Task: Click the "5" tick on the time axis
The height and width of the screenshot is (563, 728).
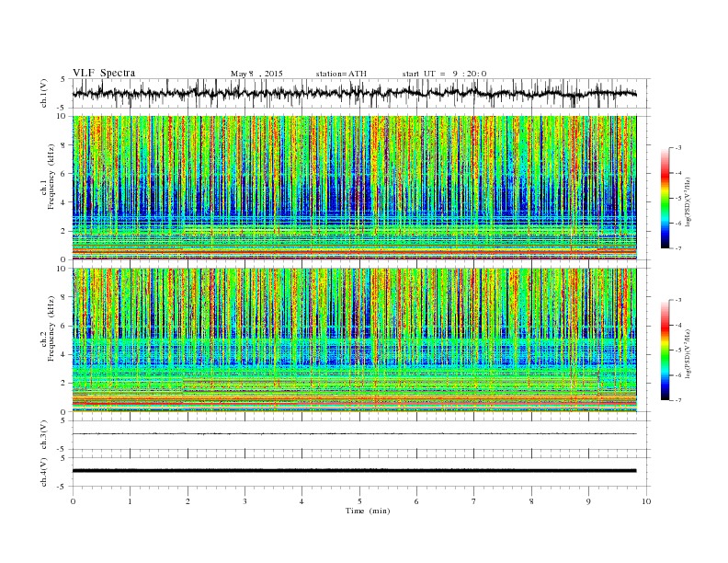Action: point(359,501)
